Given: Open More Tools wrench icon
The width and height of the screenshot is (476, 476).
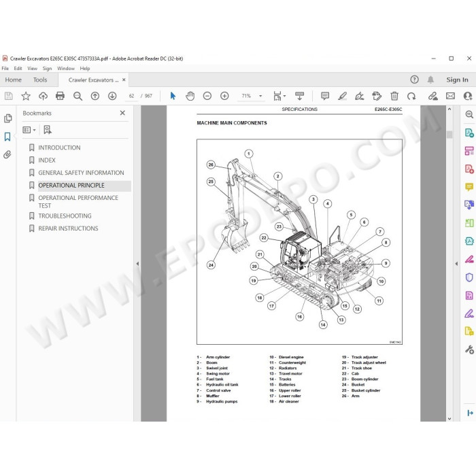Looking at the screenshot, I should pos(469,350).
